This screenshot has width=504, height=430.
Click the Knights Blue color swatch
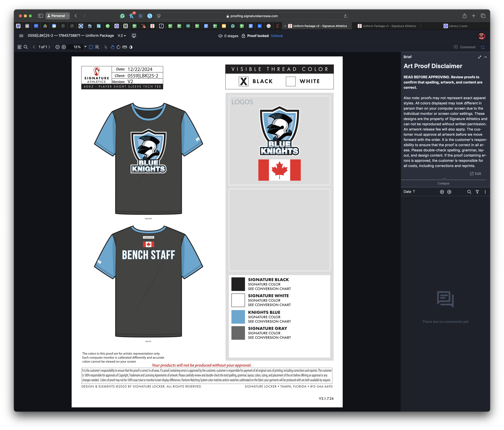pos(238,317)
